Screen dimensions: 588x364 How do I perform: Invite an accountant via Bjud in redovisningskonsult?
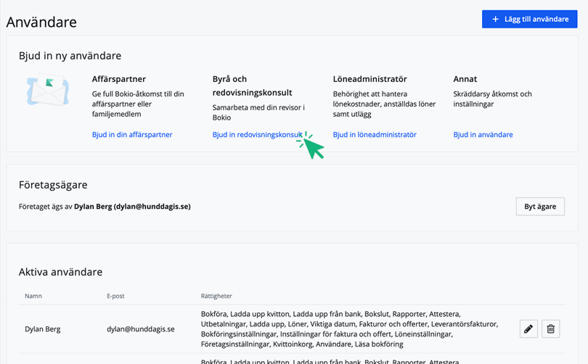tap(256, 135)
